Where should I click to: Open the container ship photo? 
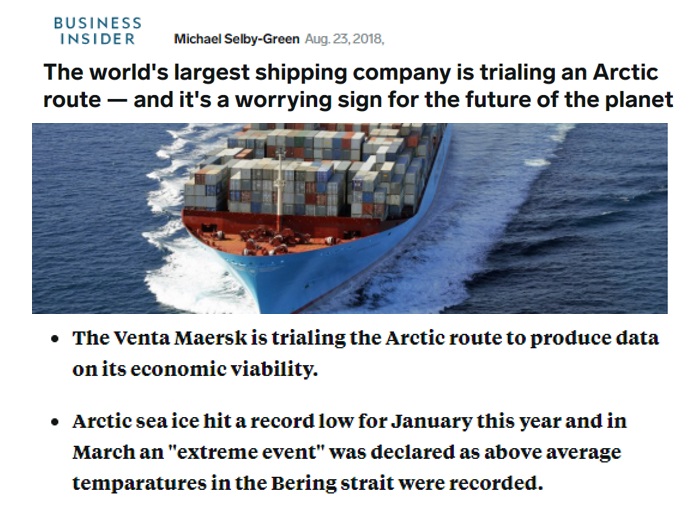tap(350, 218)
